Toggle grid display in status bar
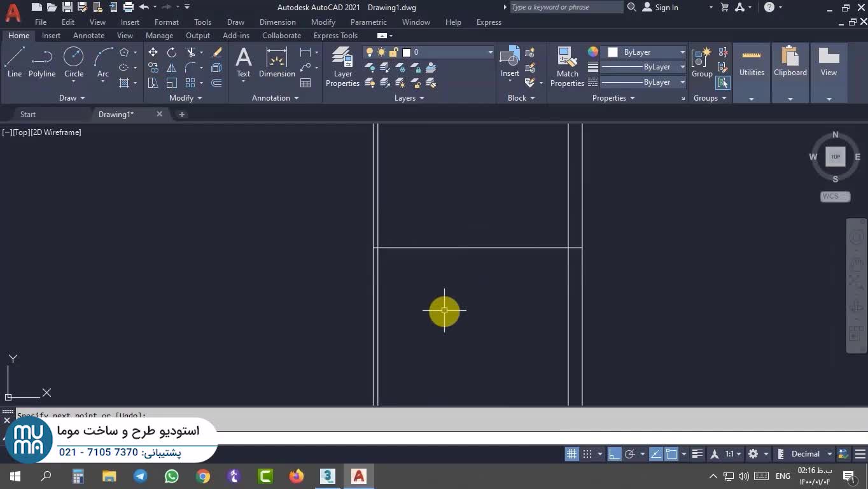868x489 pixels. pos(571,454)
